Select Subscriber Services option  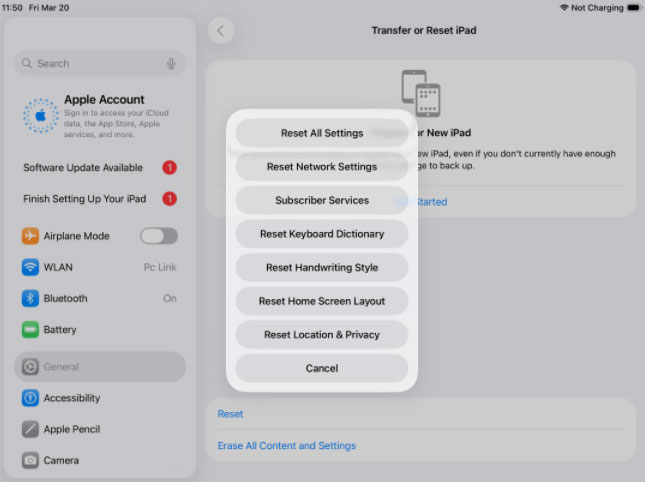[322, 200]
